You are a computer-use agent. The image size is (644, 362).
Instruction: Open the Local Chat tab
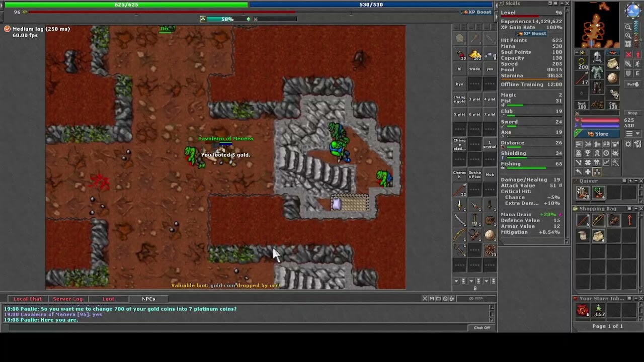[x=27, y=299]
